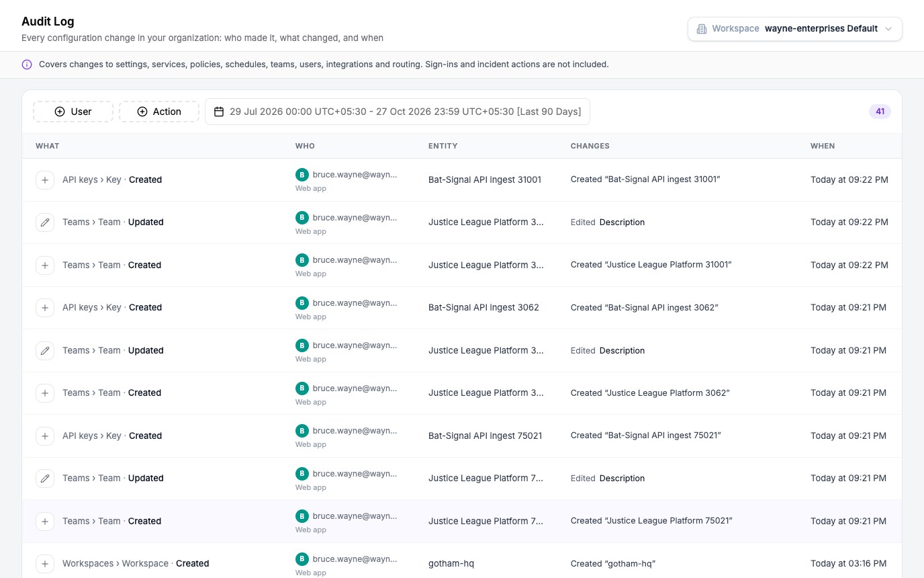Image resolution: width=924 pixels, height=578 pixels.
Task: Click entity "Bat-Signal API ingest 75021"
Action: point(485,436)
